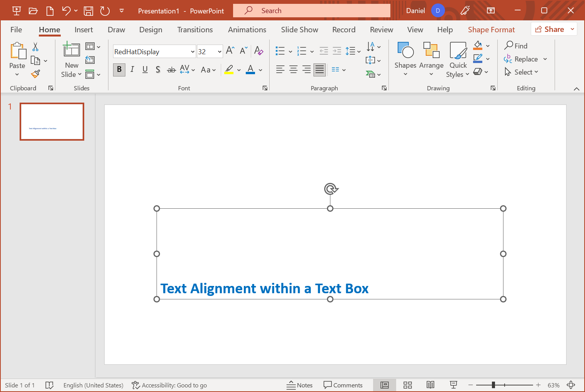Viewport: 585px width, 392px height.
Task: Open the Notes pane
Action: coord(300,385)
